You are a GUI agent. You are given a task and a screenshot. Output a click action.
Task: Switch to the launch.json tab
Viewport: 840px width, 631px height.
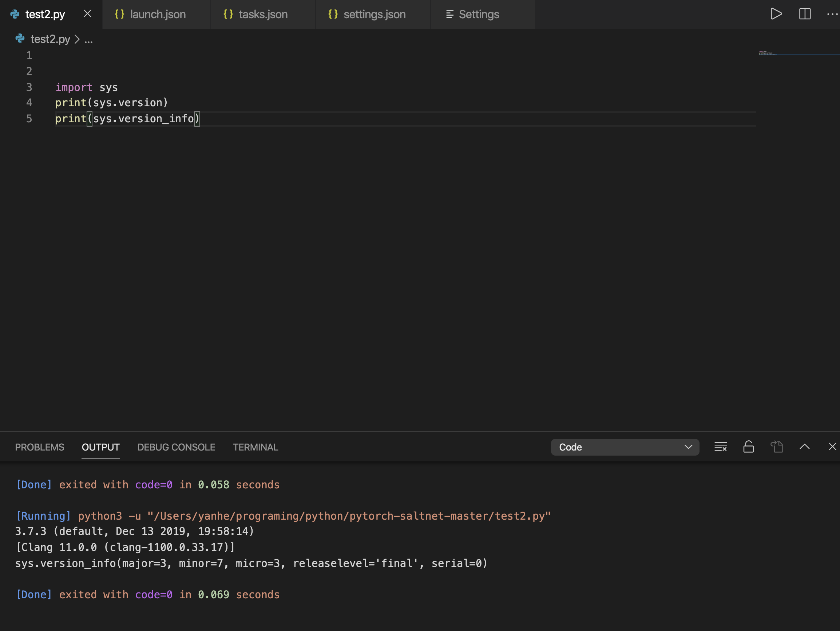tap(158, 15)
